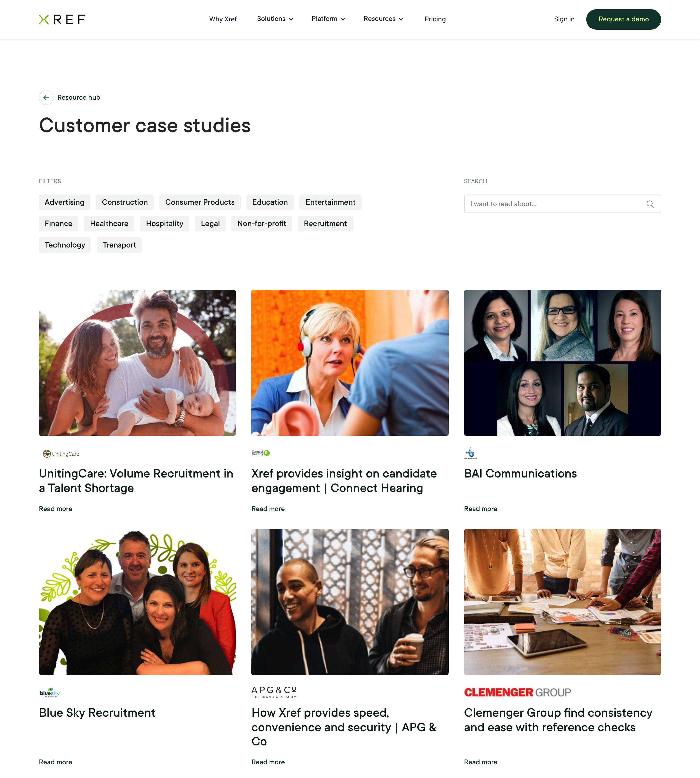Open the Why Xref page
700x778 pixels.
(223, 19)
